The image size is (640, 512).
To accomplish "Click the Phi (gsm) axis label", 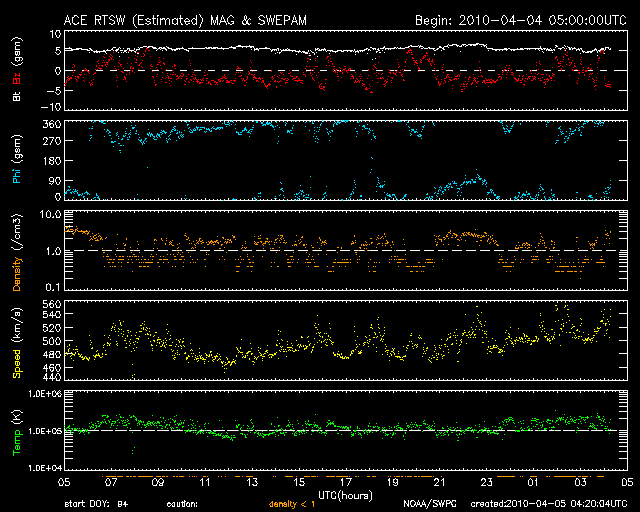I will coord(16,162).
